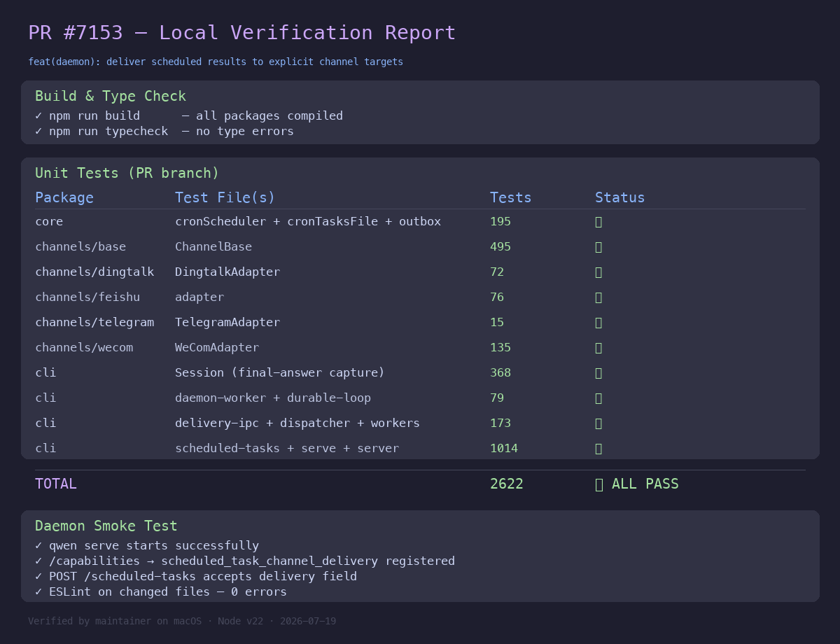The image size is (840, 644).
Task: Click the status glyph in the channels/base row
Action: tap(598, 247)
